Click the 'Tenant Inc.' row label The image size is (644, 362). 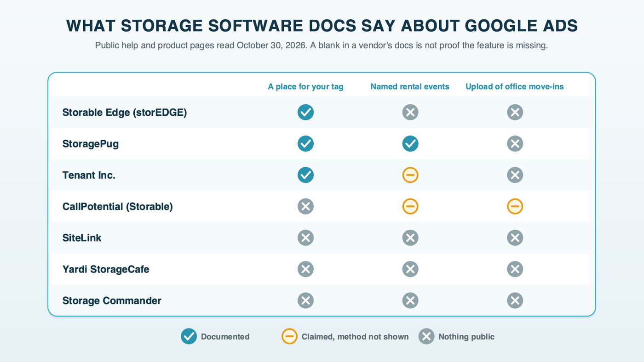[x=89, y=175]
